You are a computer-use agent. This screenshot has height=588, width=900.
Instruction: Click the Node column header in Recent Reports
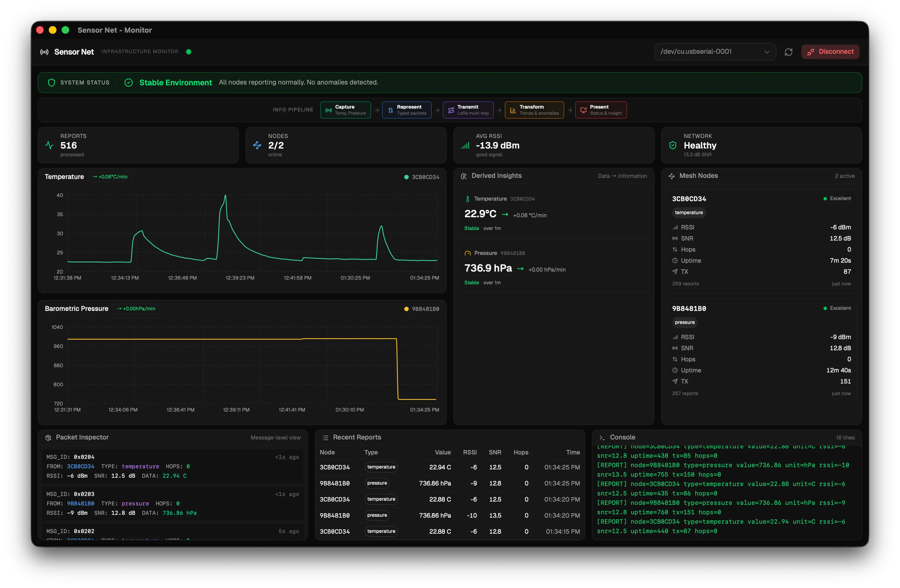(x=327, y=452)
